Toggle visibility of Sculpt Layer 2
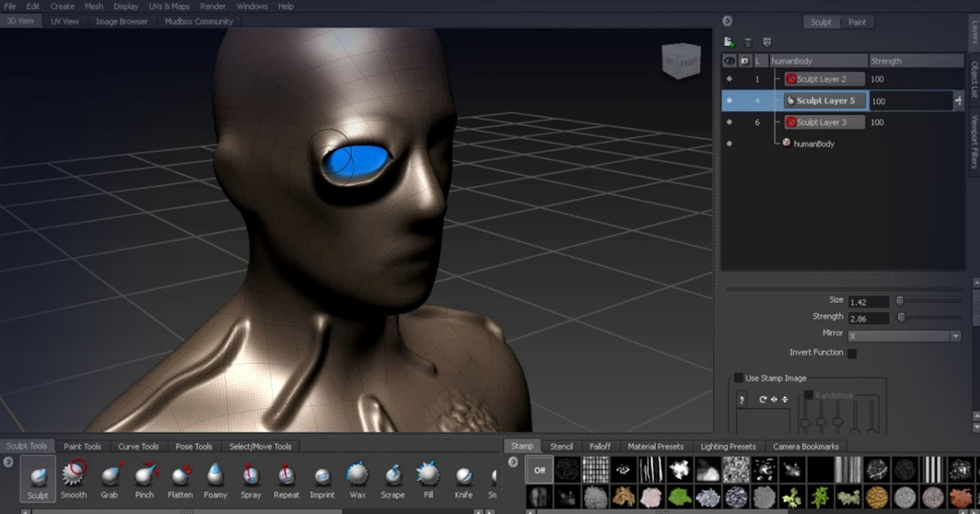The width and height of the screenshot is (980, 514). coord(729,79)
